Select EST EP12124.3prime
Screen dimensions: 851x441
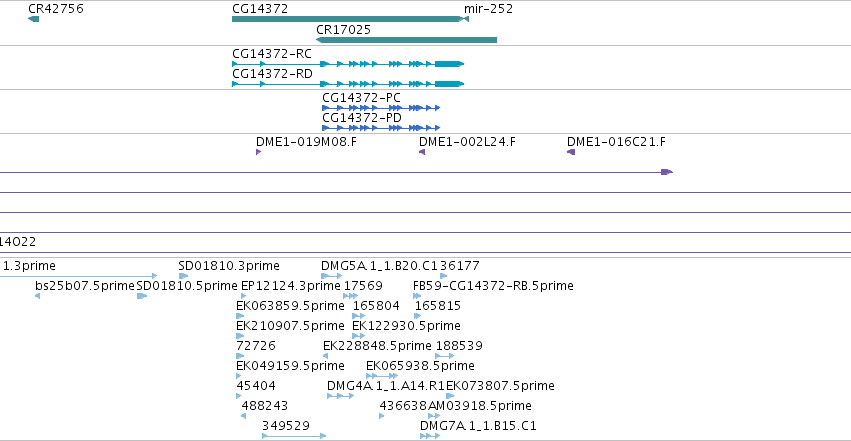[x=243, y=296]
